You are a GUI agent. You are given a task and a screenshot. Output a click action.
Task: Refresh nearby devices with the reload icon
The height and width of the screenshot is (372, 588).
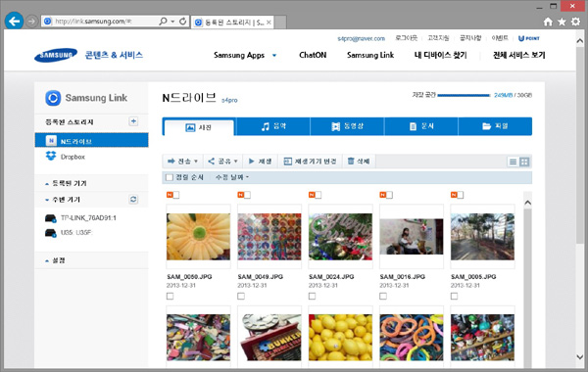(133, 199)
